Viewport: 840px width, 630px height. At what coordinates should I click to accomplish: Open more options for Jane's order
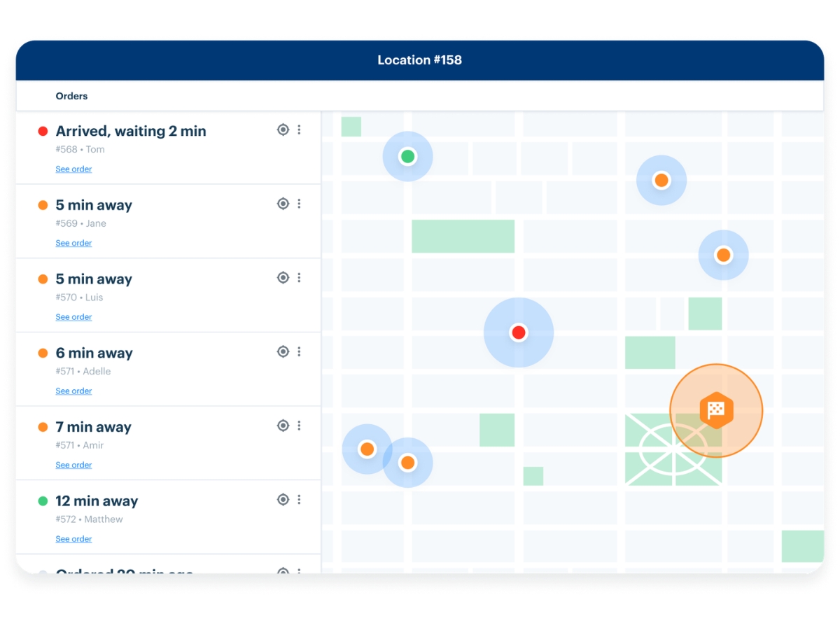point(299,204)
